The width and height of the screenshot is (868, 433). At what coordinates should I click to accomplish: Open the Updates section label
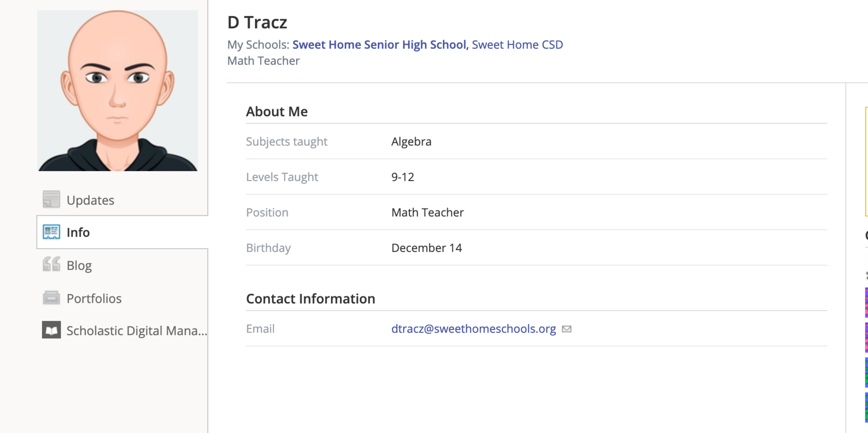90,200
